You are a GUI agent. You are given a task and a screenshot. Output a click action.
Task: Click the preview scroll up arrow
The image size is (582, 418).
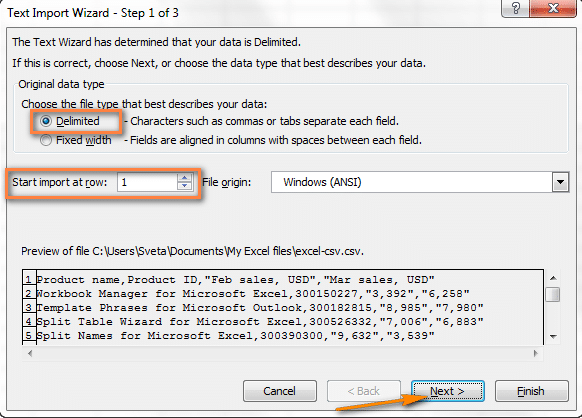[x=553, y=278]
